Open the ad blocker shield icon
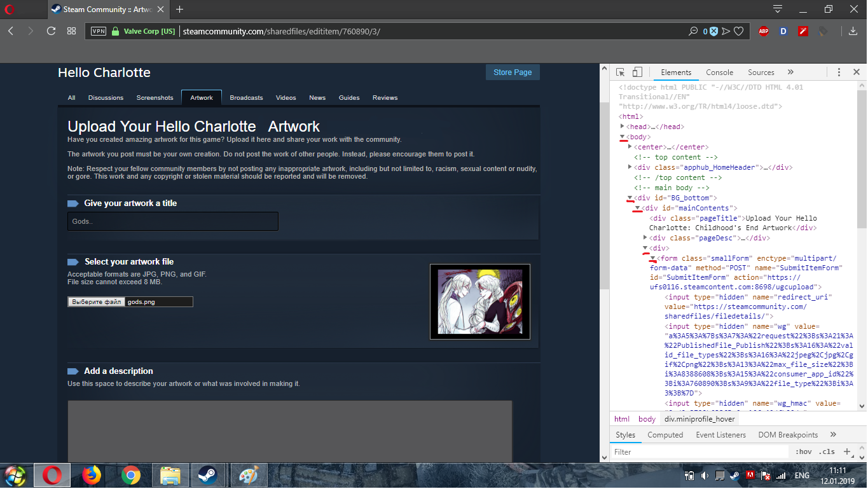868x489 pixels. pyautogui.click(x=713, y=31)
